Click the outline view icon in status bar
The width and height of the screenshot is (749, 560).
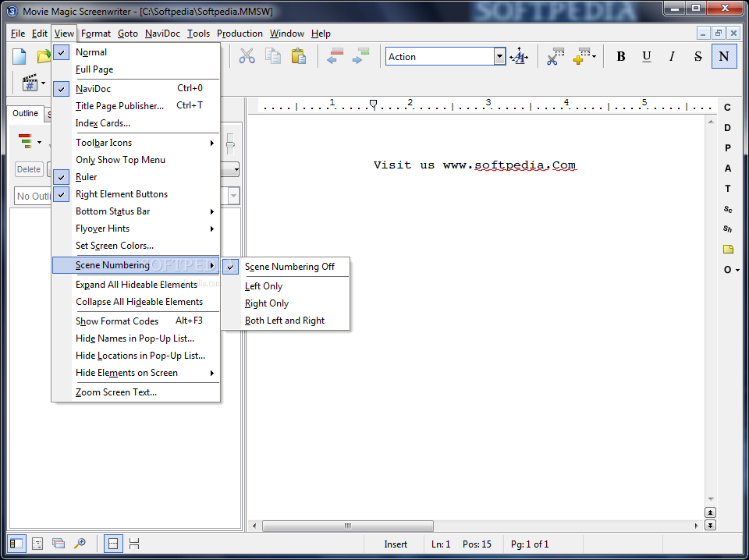pos(37,544)
